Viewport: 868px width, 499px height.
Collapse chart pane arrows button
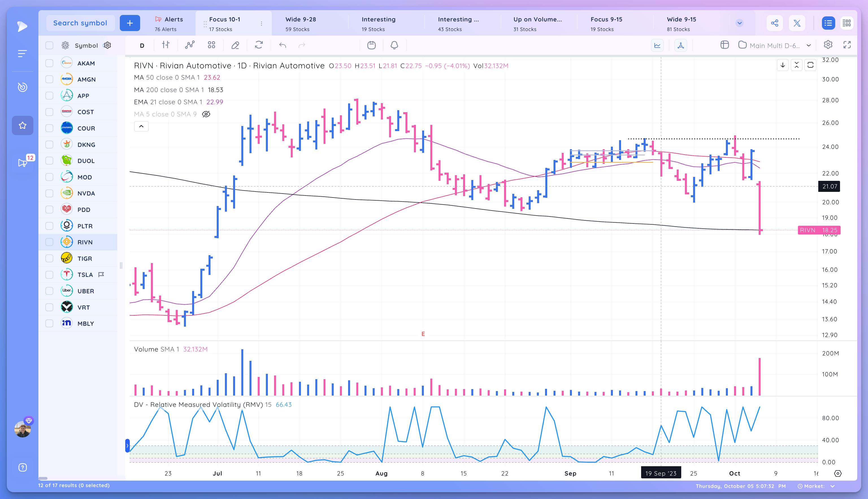click(797, 65)
